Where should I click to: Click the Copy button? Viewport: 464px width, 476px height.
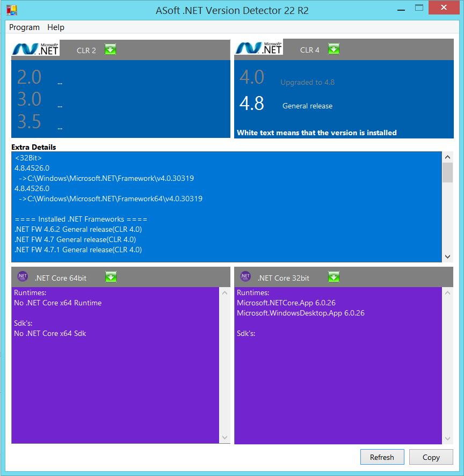pyautogui.click(x=431, y=457)
